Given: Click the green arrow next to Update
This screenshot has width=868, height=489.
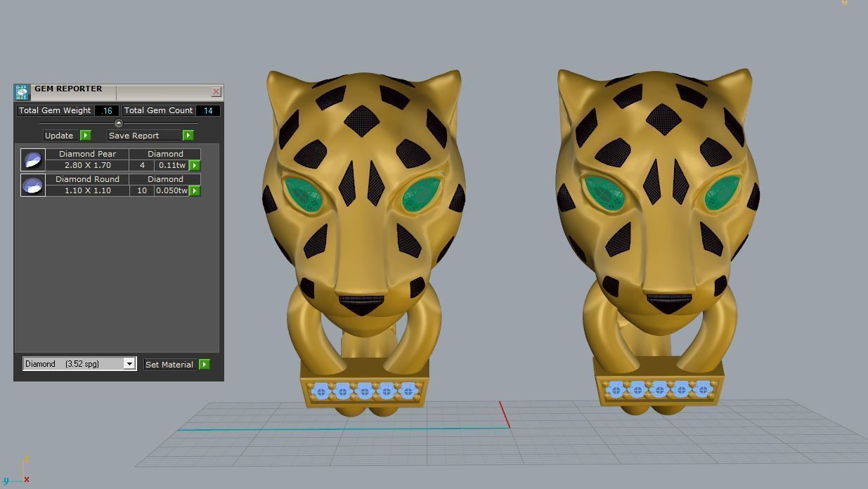Looking at the screenshot, I should (x=86, y=136).
